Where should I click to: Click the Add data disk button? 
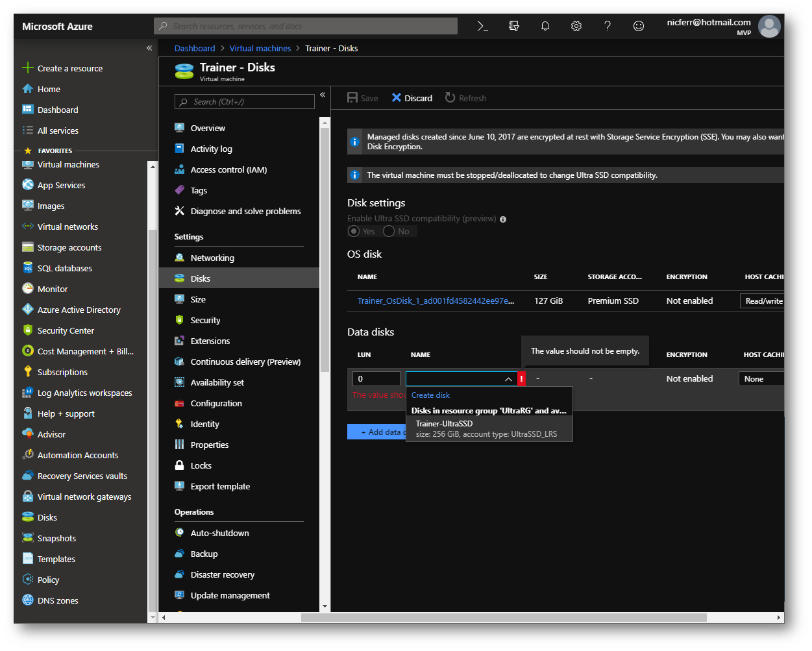click(x=377, y=432)
